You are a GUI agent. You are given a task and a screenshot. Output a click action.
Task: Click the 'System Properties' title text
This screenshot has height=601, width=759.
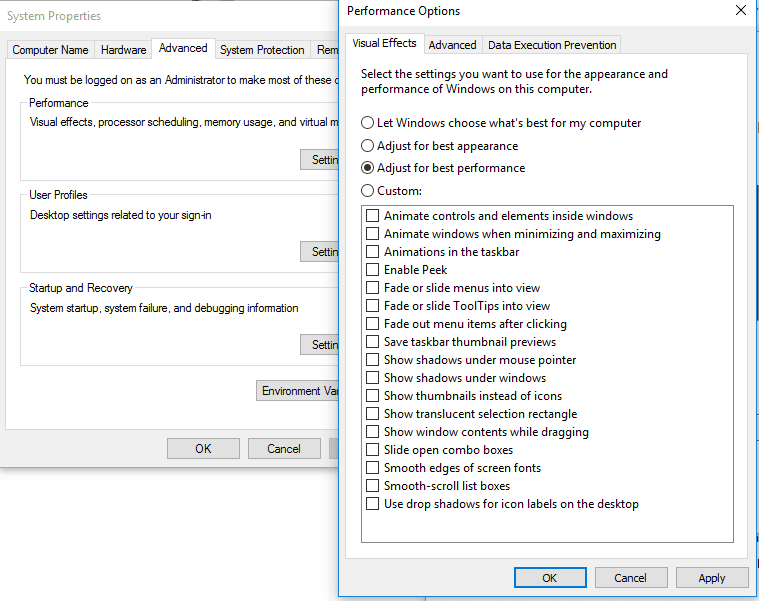coord(54,16)
